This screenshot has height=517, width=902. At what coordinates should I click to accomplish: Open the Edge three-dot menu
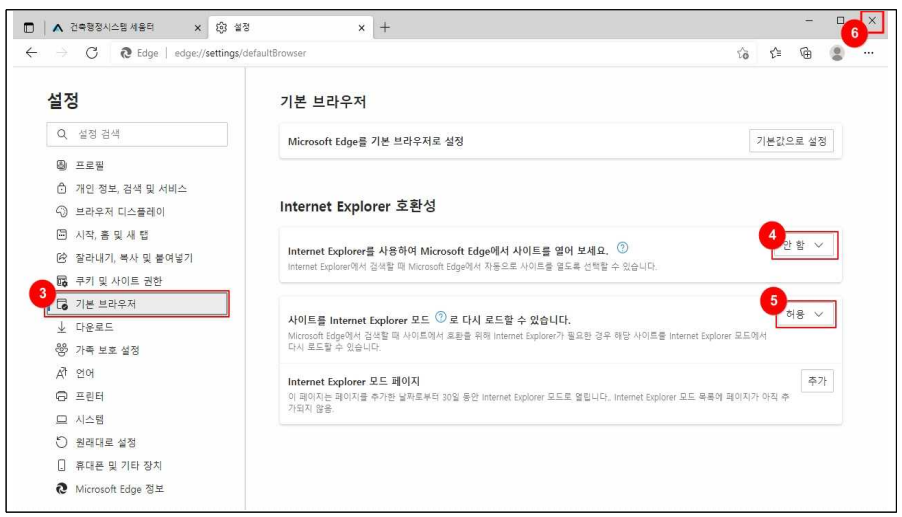pyautogui.click(x=869, y=53)
